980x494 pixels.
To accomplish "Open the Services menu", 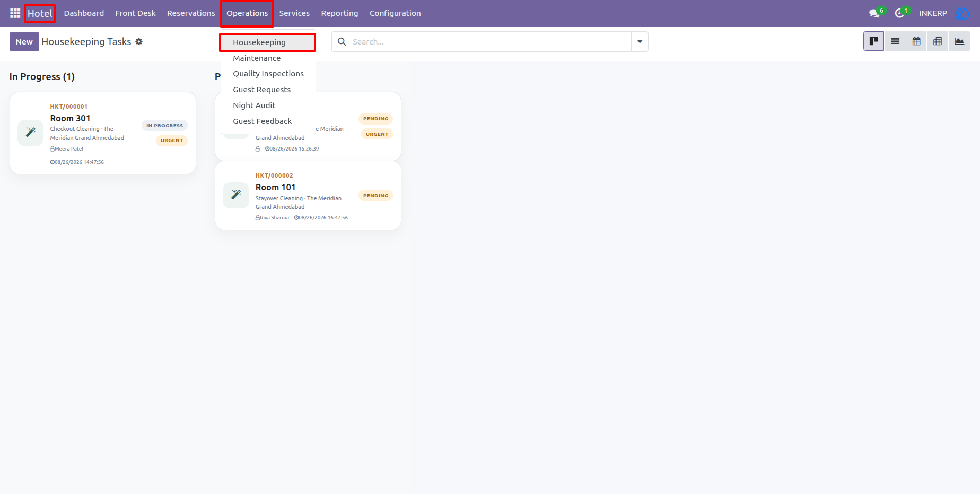I will coord(294,13).
